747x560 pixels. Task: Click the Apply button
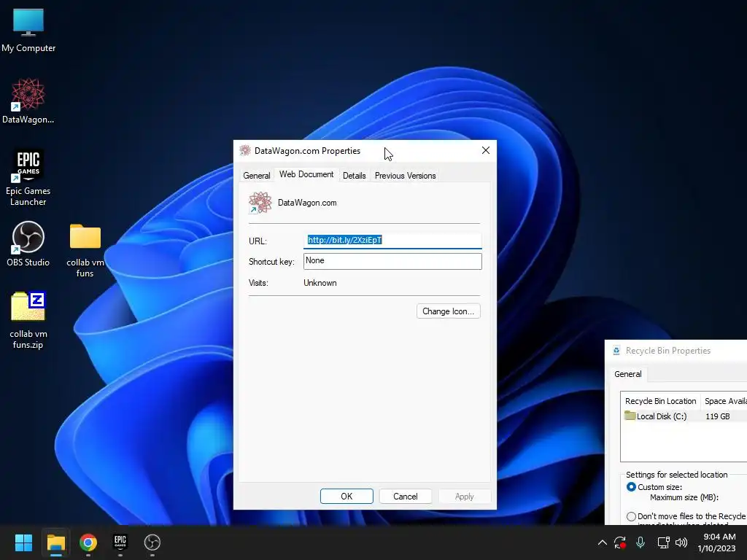point(465,496)
